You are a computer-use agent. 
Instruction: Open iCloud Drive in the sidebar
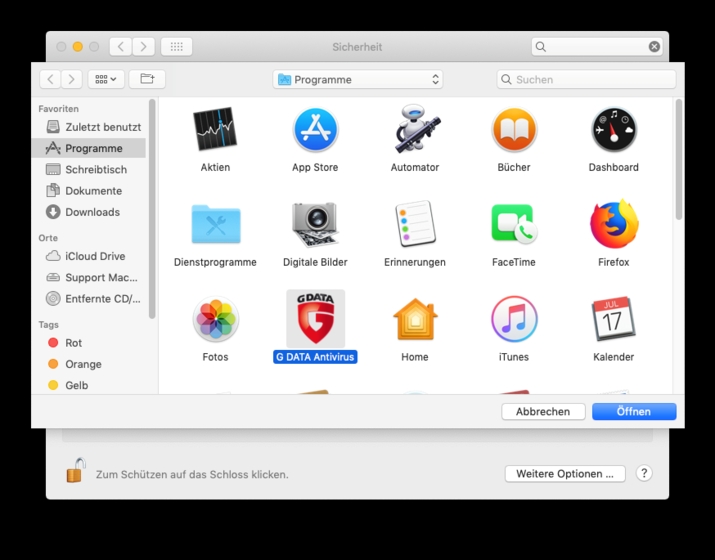tap(86, 256)
